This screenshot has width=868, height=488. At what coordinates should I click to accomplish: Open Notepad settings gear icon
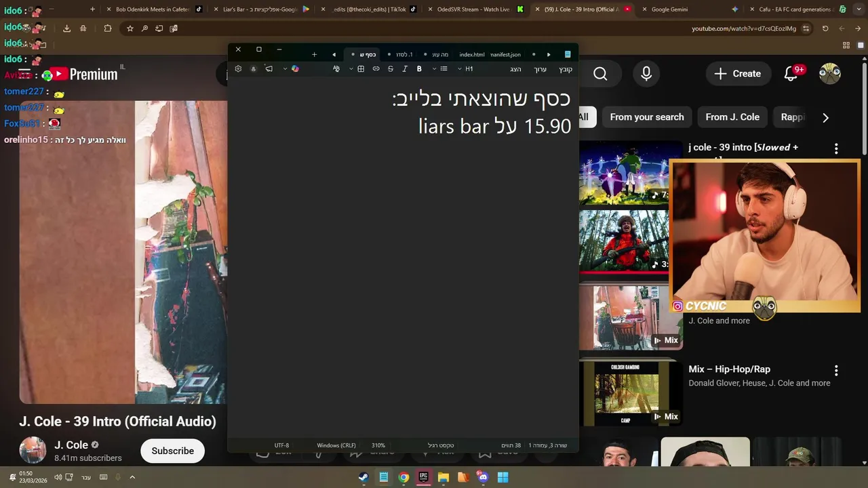coord(238,69)
